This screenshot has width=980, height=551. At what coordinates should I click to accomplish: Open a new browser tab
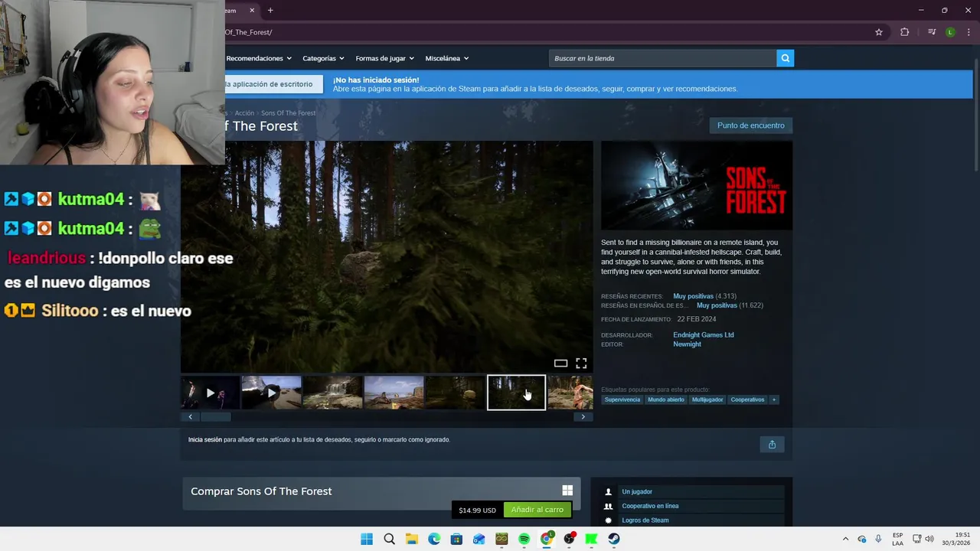point(270,11)
